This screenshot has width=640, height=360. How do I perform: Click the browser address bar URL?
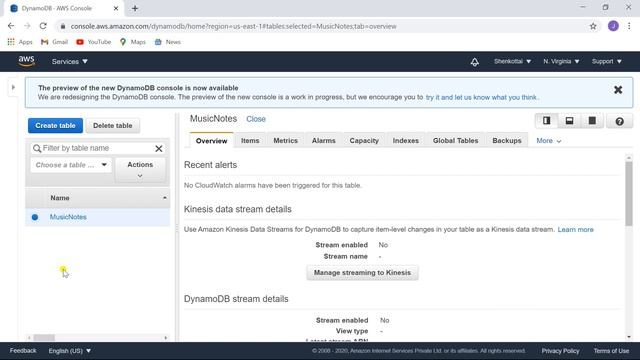click(x=233, y=26)
